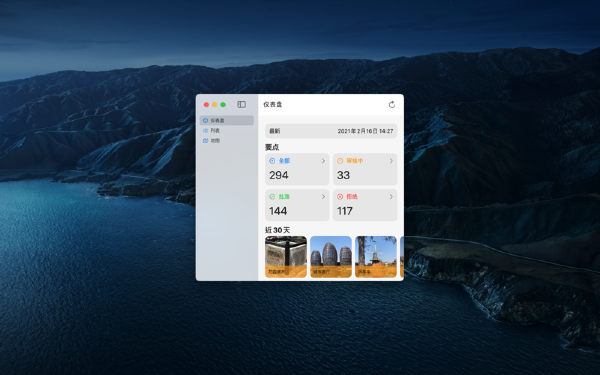Expand the 批准 card chevron

323,197
